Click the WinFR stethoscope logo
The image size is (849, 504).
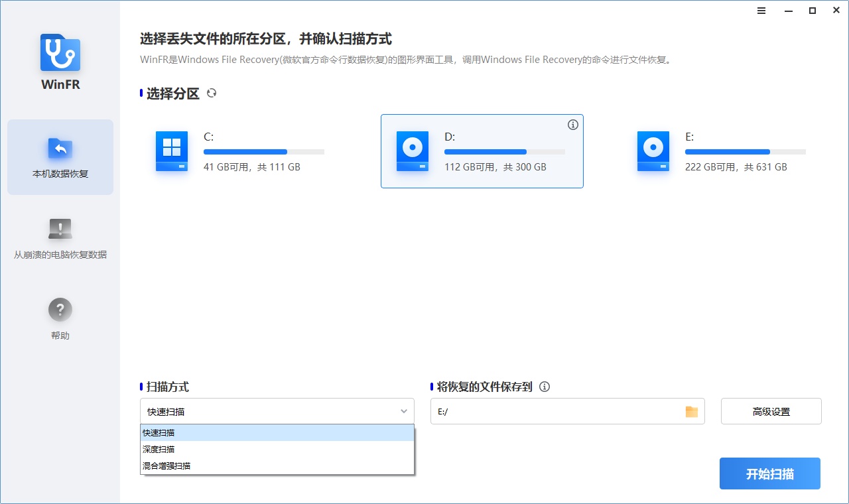60,52
